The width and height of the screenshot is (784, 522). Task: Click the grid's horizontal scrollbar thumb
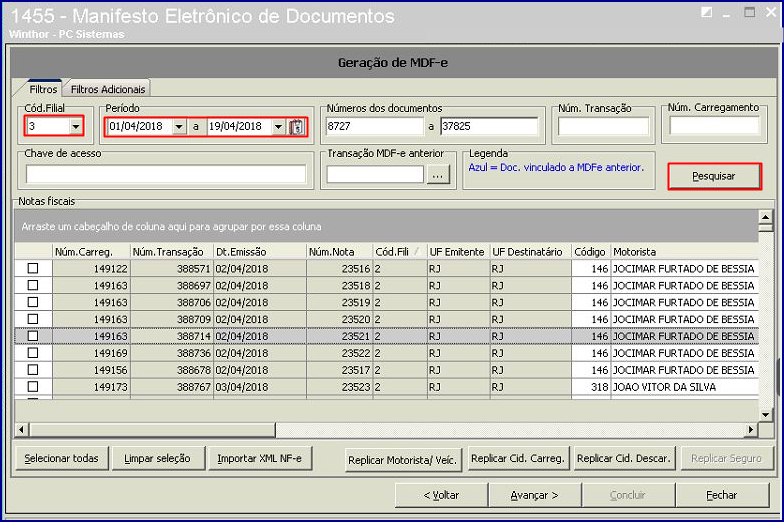point(153,430)
